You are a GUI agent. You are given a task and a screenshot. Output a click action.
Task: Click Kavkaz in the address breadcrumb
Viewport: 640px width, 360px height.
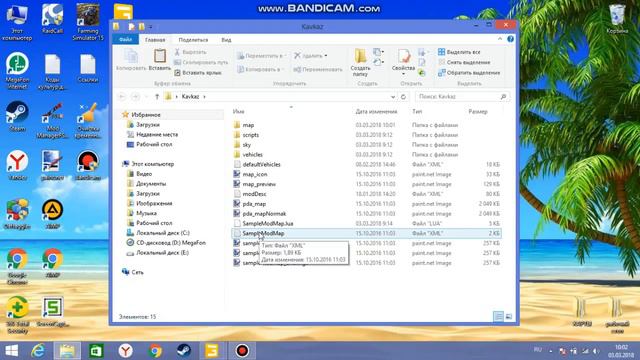point(190,97)
